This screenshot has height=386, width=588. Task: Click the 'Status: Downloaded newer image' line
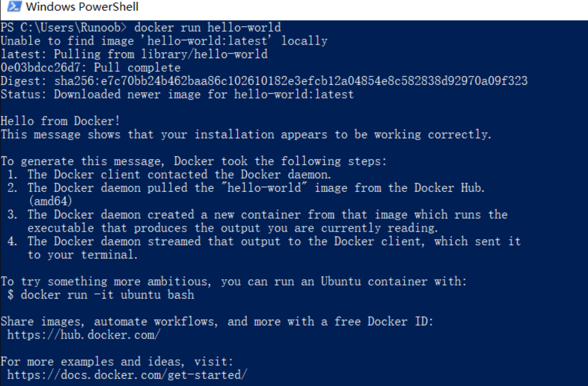(177, 94)
